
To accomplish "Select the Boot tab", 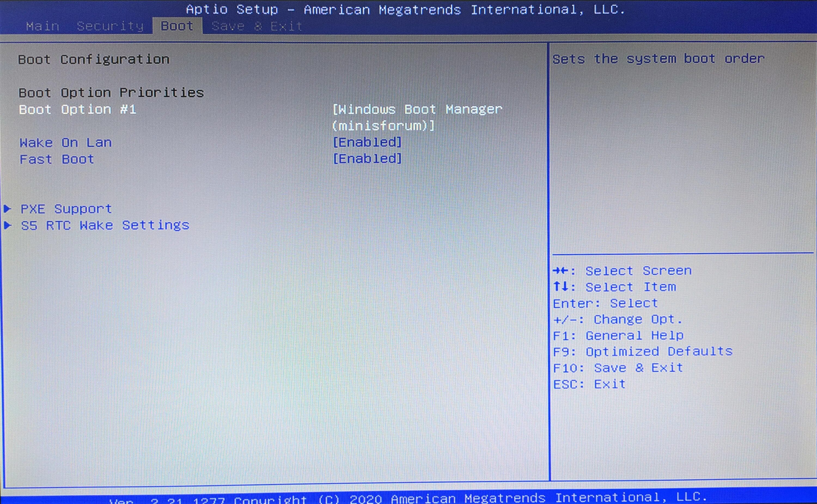I will coord(177,26).
